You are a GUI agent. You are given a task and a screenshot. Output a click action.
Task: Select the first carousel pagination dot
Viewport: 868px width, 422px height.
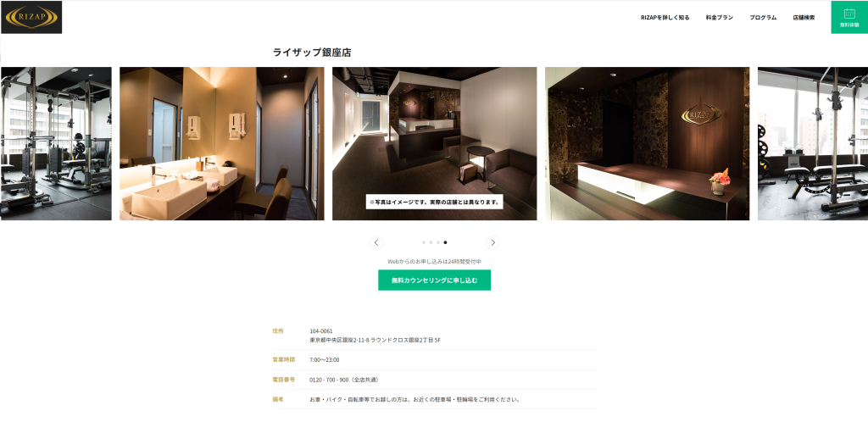tap(424, 242)
